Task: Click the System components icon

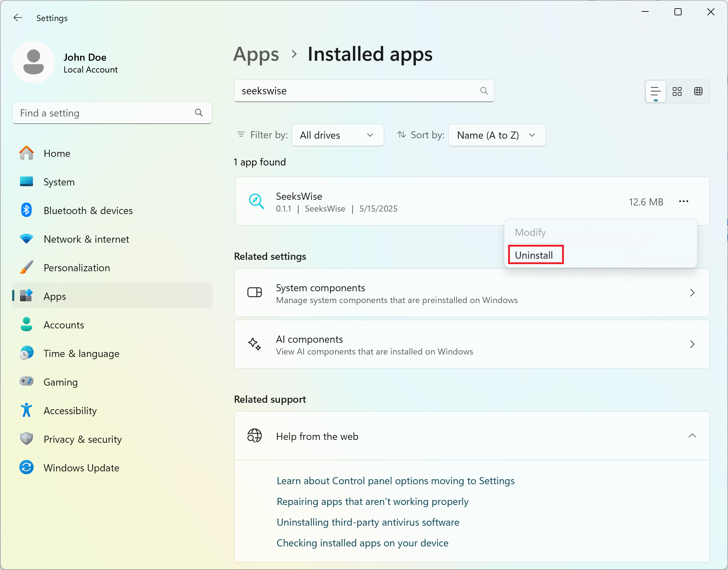Action: (255, 292)
